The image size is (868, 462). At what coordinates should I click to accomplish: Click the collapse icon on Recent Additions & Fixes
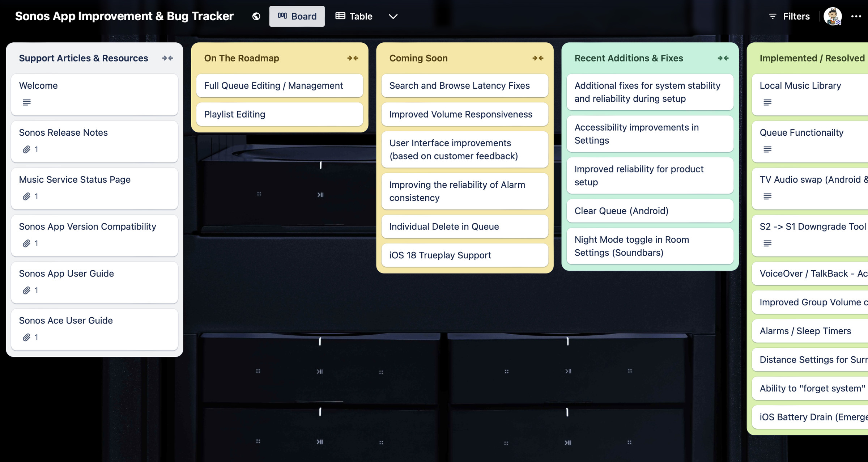pos(723,58)
